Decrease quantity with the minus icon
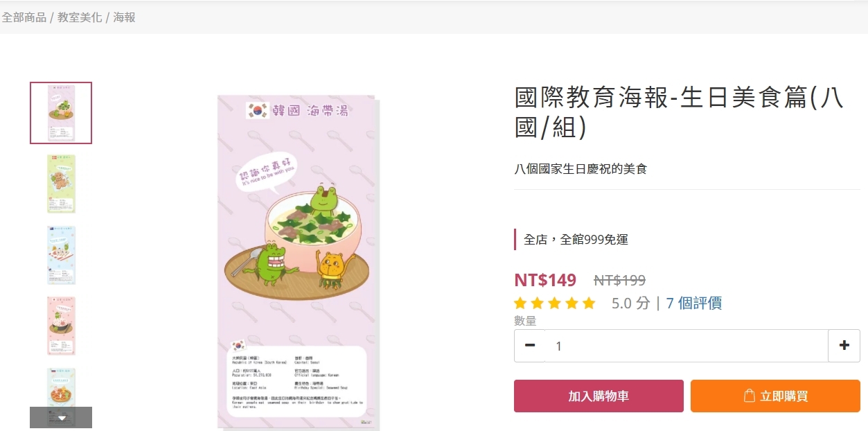Screen dimensions: 868x431 tap(530, 346)
